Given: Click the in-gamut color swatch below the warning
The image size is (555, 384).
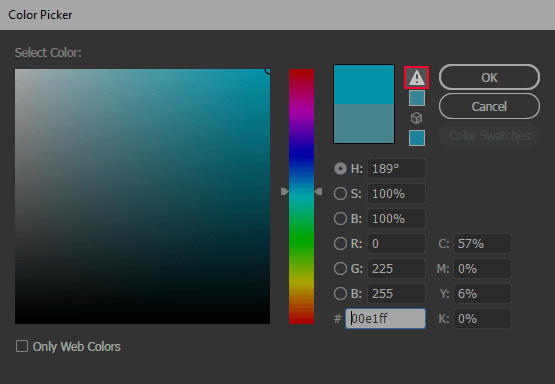Looking at the screenshot, I should [x=417, y=98].
